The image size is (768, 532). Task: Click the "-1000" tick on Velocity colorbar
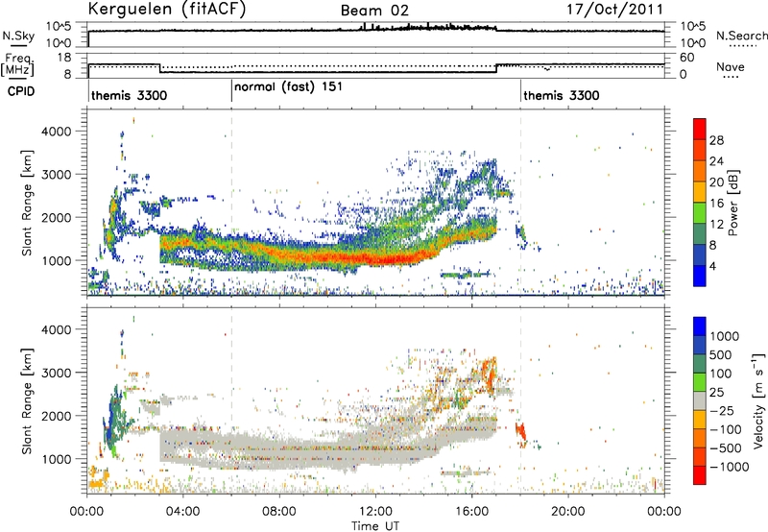click(x=730, y=467)
